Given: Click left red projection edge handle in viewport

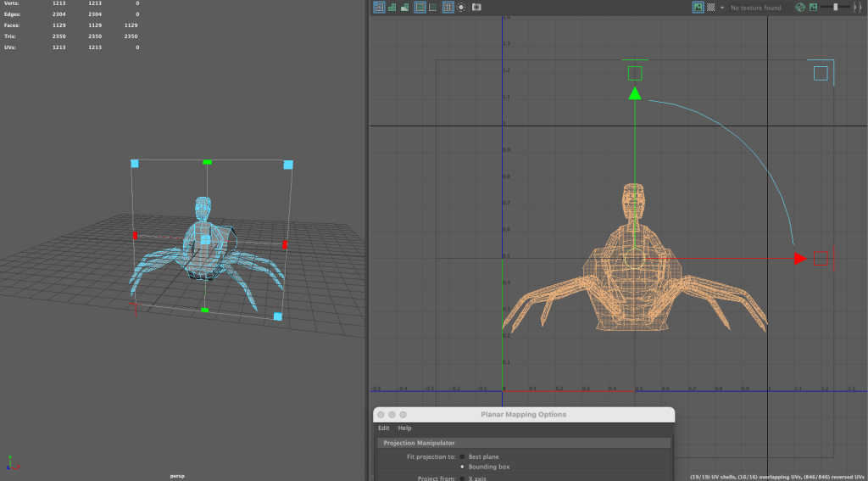Looking at the screenshot, I should pos(135,236).
